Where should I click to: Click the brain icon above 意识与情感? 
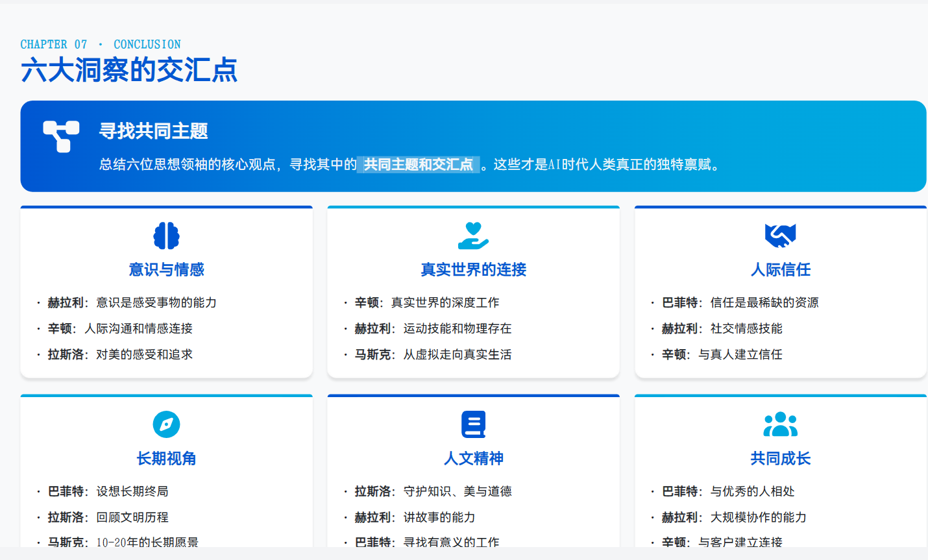[x=166, y=236]
